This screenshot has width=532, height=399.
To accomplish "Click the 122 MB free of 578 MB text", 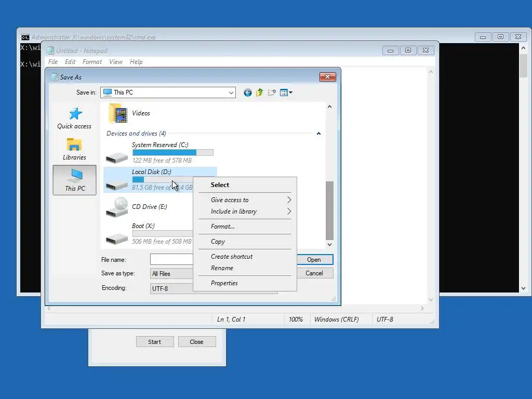I will [162, 161].
